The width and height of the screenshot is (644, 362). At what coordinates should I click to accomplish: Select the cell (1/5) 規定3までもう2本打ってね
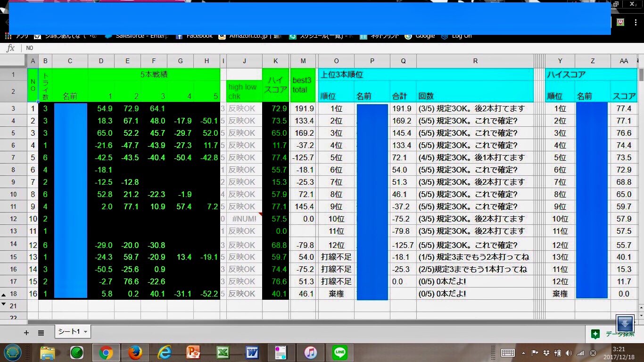475,257
